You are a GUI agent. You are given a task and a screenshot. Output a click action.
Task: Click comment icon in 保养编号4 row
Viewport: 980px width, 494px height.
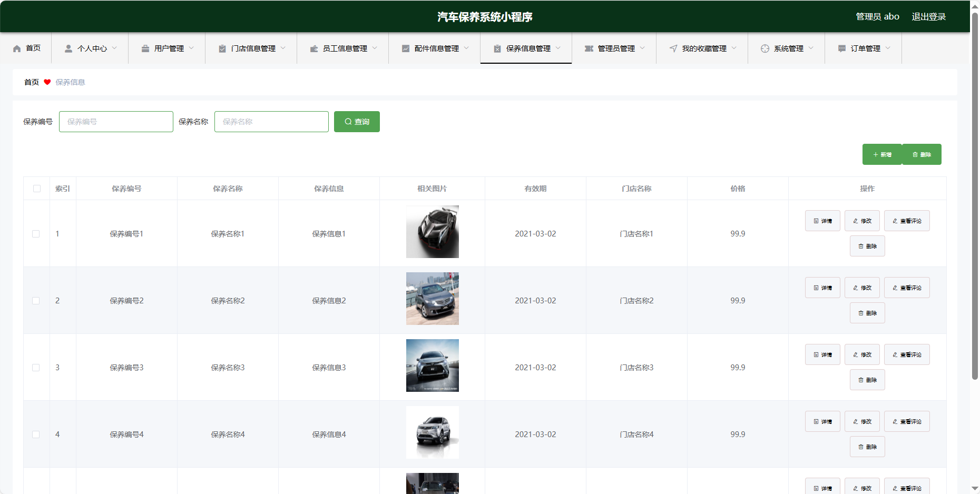click(x=895, y=422)
